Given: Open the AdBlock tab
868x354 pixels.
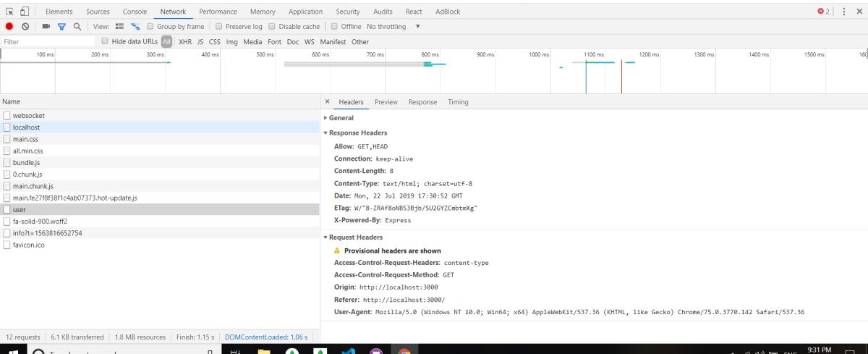Looking at the screenshot, I should click(448, 12).
